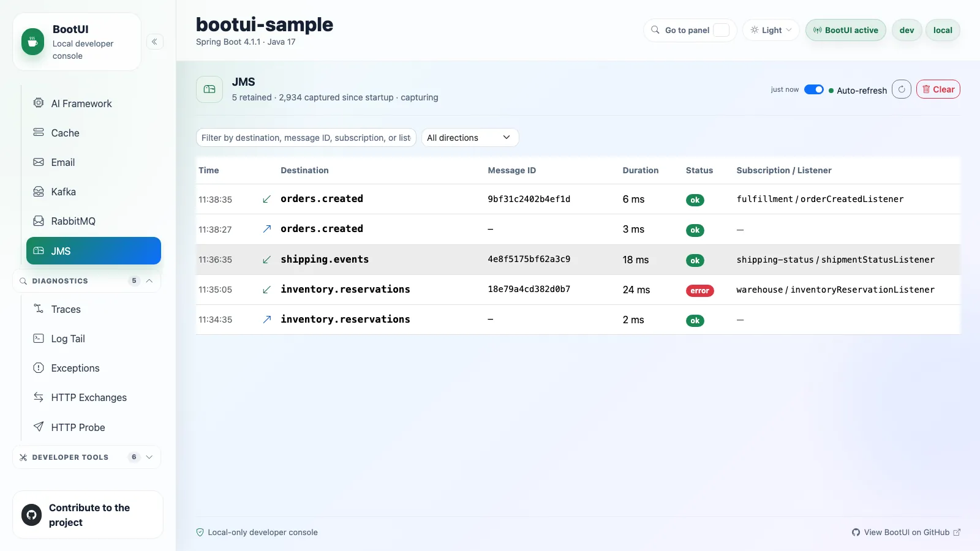The height and width of the screenshot is (551, 980).
Task: Click the outgoing arrow on the 11:34:35 row
Action: tap(266, 320)
